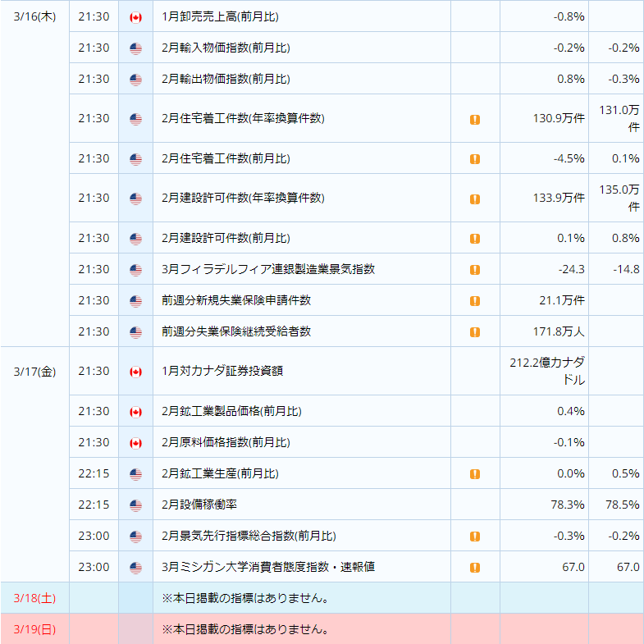This screenshot has width=644, height=644.
Task: Click the US flag beside 2月輸入物価指数(前月比)
Action: coord(135,48)
